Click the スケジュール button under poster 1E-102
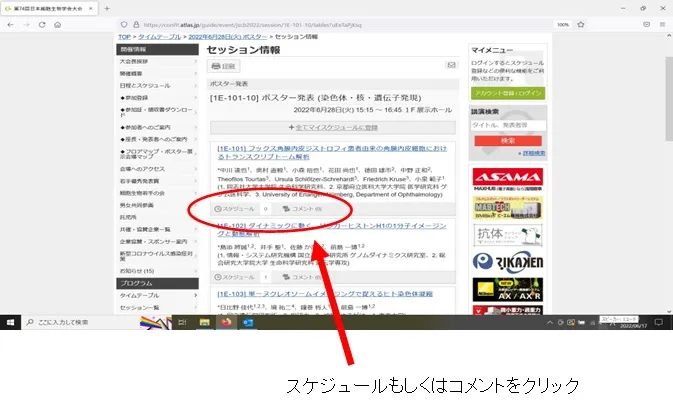 click(x=236, y=276)
